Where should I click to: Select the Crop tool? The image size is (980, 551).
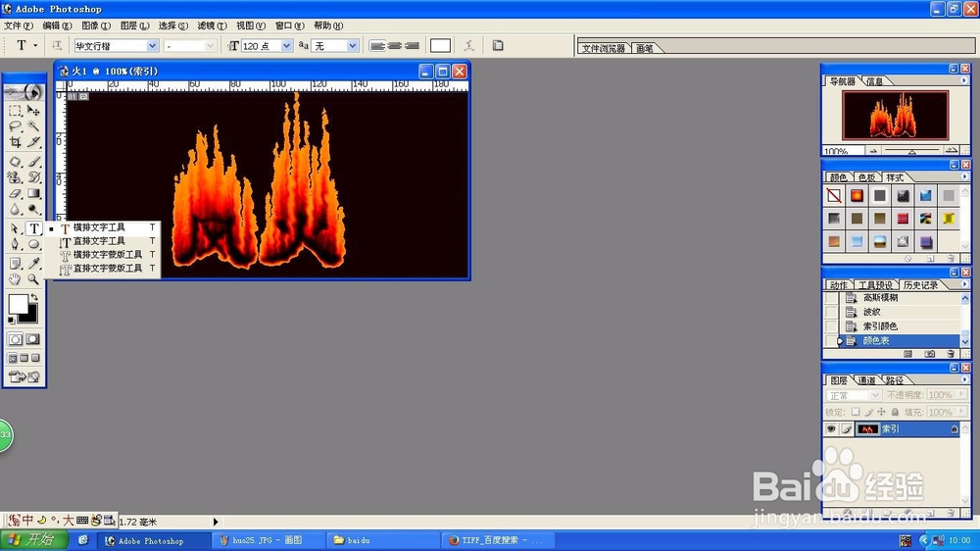coord(16,142)
